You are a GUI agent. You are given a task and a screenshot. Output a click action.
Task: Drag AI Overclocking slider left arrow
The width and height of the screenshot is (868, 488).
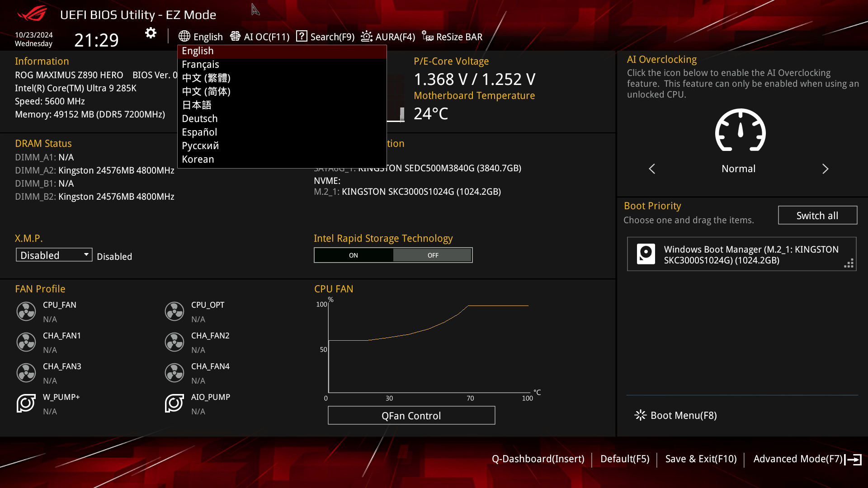pos(652,169)
